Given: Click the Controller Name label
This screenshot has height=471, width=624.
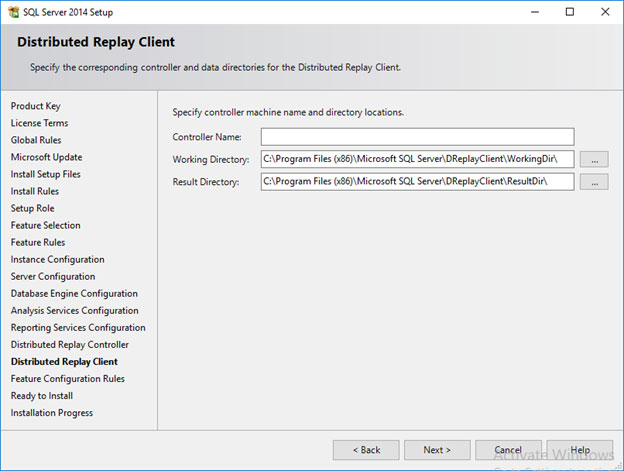Looking at the screenshot, I should pyautogui.click(x=207, y=137).
